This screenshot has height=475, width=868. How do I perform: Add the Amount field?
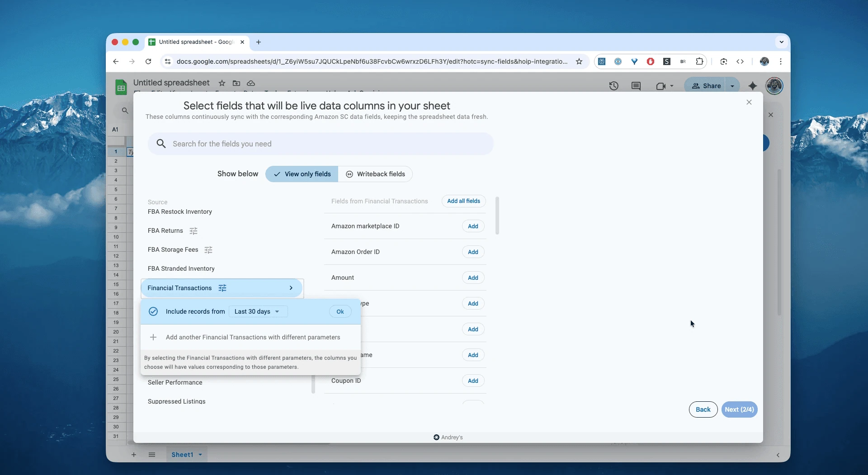473,277
